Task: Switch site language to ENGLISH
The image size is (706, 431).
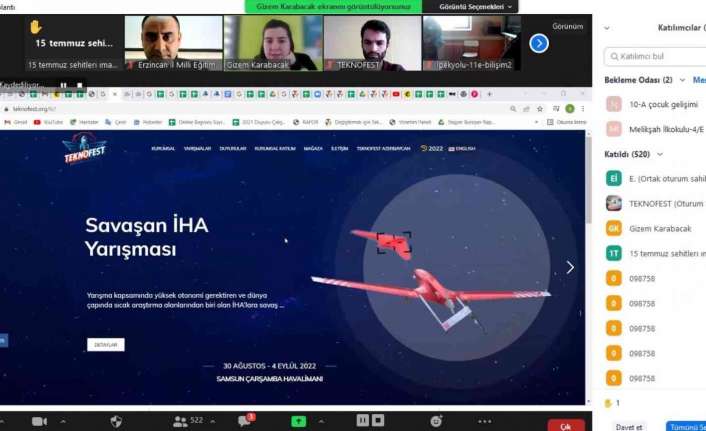Action: tap(462, 149)
